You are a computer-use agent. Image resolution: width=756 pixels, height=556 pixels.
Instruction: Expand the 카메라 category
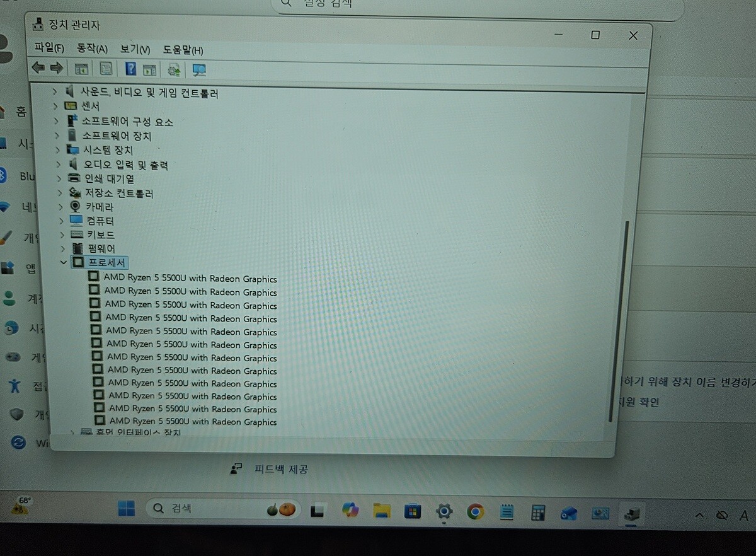tap(61, 207)
